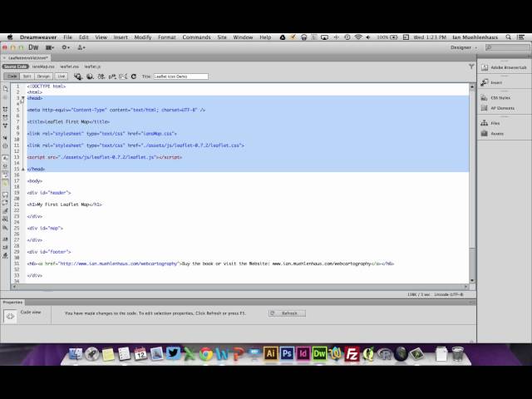Viewport: 532px width, 399px height.
Task: Open the Insert menu
Action: click(x=121, y=37)
